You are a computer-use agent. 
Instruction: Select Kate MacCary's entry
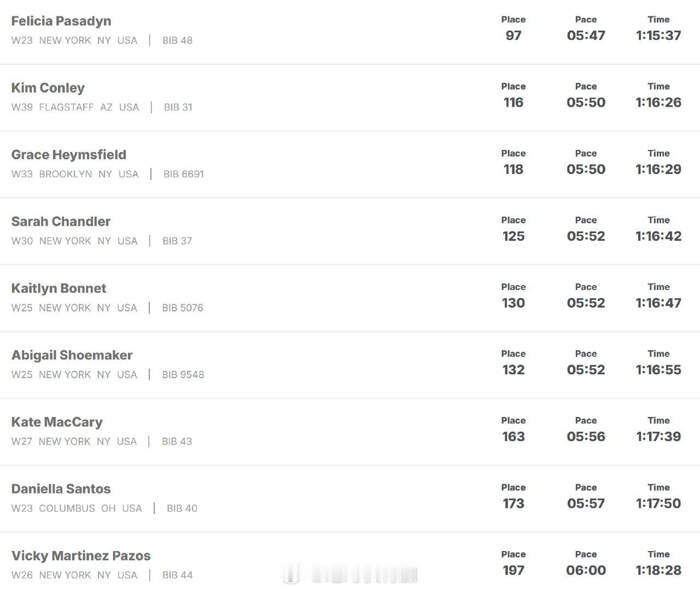[57, 422]
